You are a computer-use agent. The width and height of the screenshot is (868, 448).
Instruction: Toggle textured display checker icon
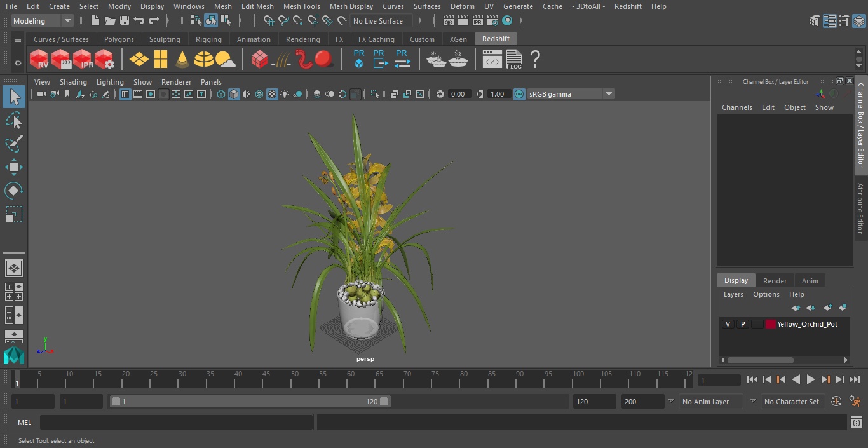272,94
